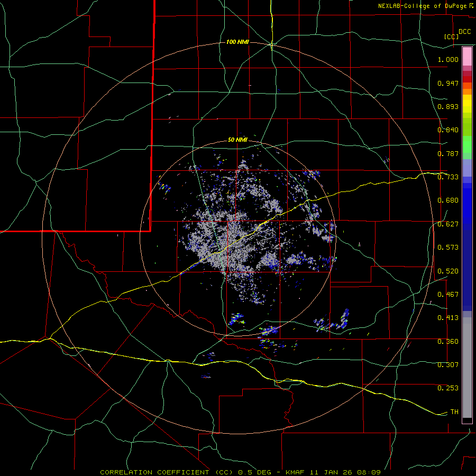Click the KMAF radar site identifier
This screenshot has height=476, width=476.
point(295,472)
